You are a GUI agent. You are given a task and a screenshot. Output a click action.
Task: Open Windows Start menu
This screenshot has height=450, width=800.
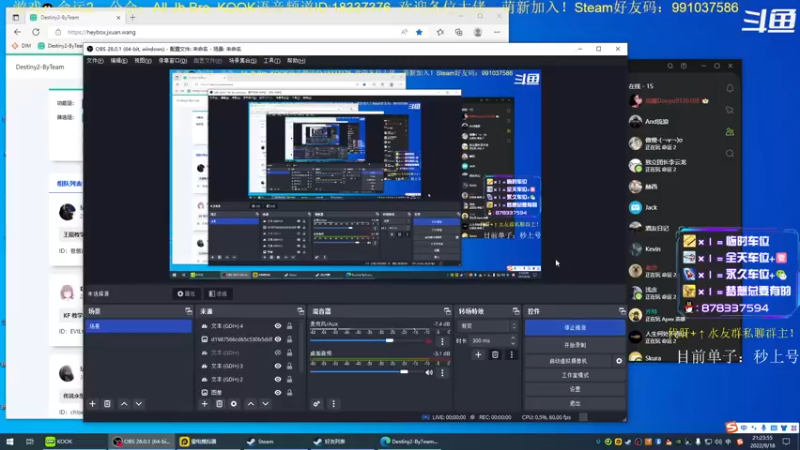tap(10, 442)
